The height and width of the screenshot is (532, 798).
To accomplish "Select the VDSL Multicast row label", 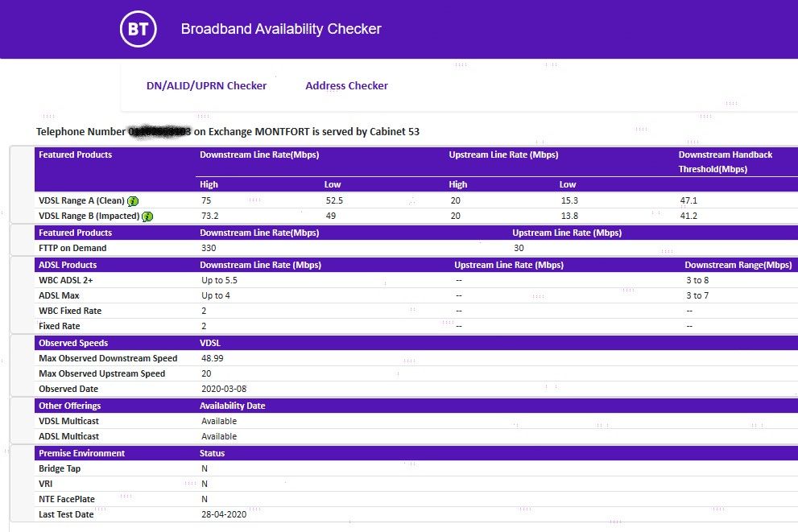I will (68, 421).
